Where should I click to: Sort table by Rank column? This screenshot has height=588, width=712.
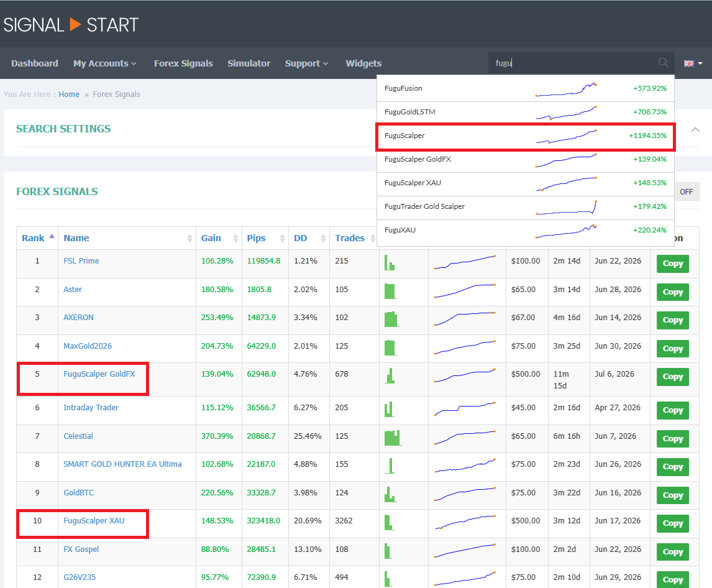(37, 238)
